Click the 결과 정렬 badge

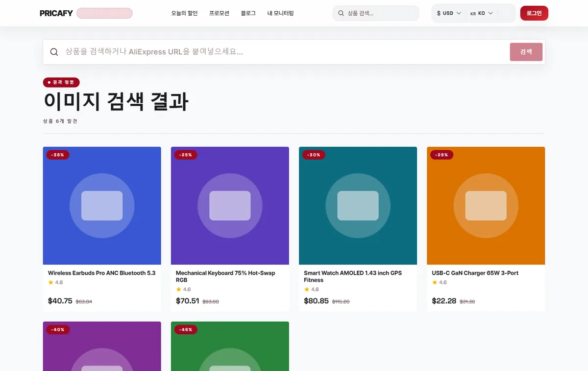click(x=61, y=82)
